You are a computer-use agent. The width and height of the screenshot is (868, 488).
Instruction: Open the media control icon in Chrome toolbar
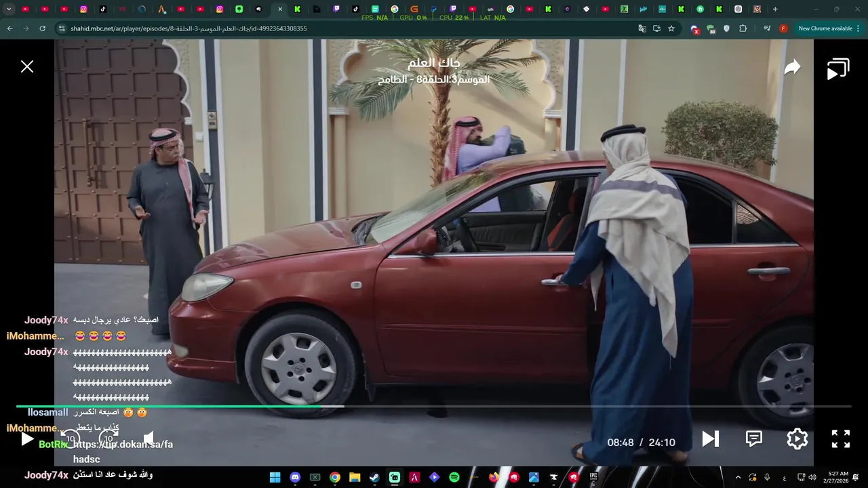(x=767, y=28)
